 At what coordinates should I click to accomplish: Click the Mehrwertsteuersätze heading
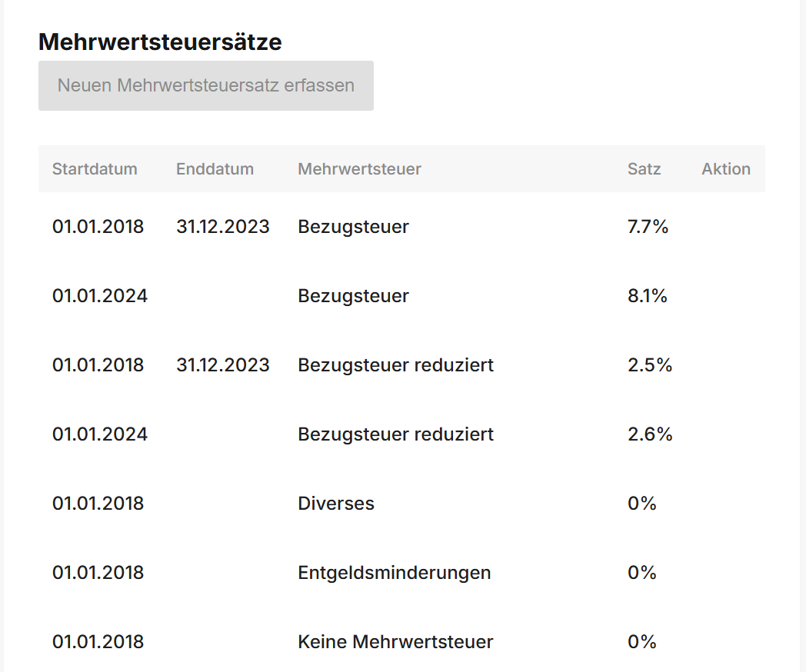(x=161, y=42)
